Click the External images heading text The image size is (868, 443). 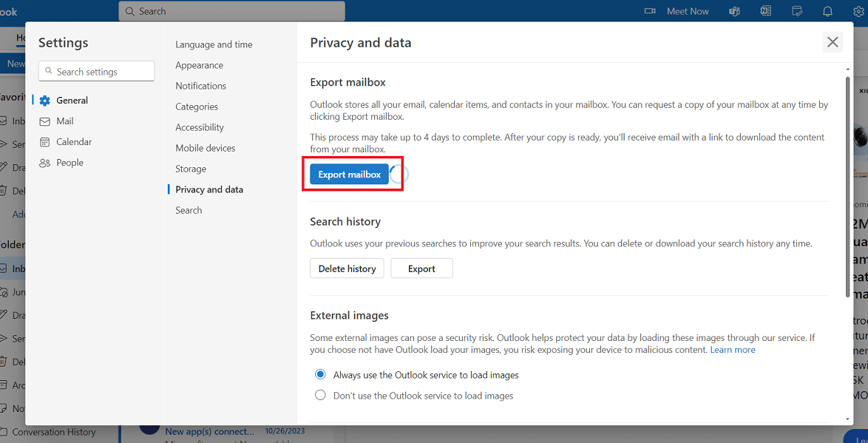pyautogui.click(x=349, y=316)
